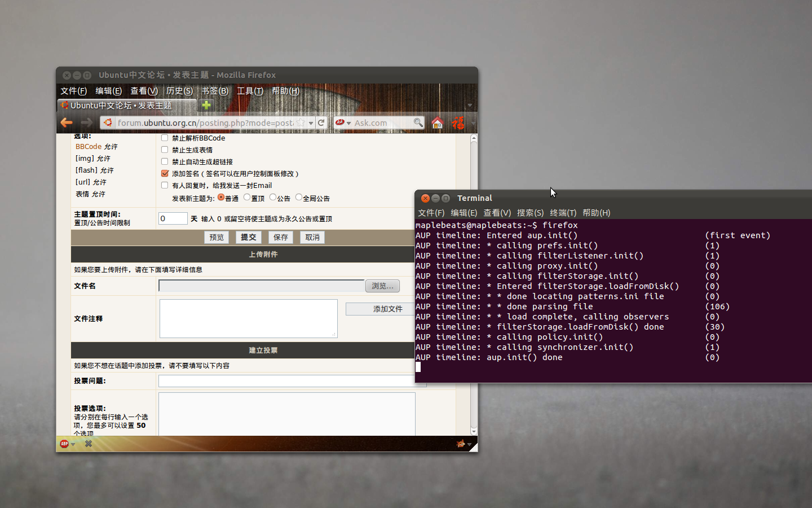
Task: Open Firefox 编辑(E) menu
Action: coord(108,91)
